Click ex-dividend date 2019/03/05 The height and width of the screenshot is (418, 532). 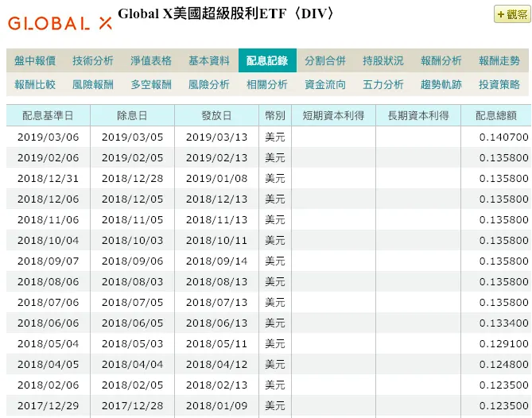132,137
